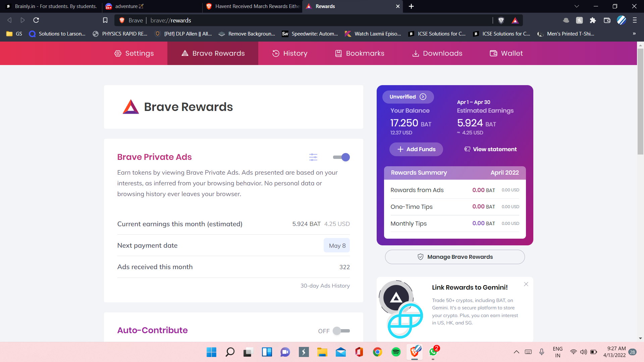Reload the current page

36,20
